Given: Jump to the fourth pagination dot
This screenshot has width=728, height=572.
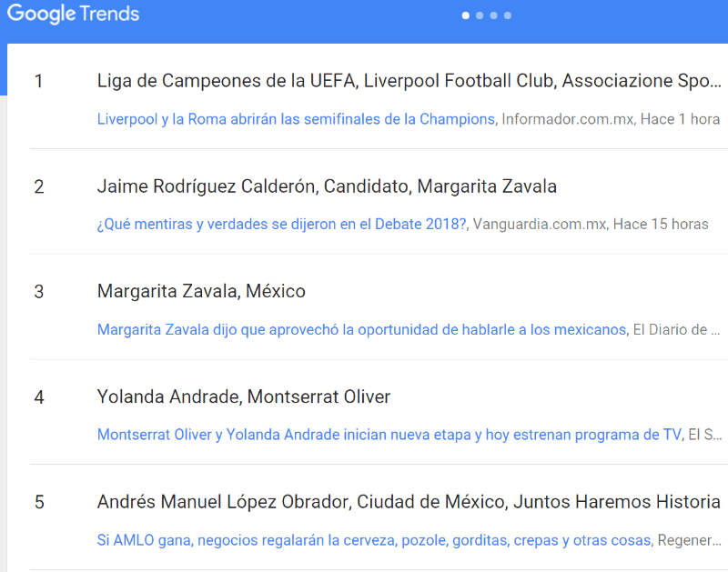Looking at the screenshot, I should [507, 15].
